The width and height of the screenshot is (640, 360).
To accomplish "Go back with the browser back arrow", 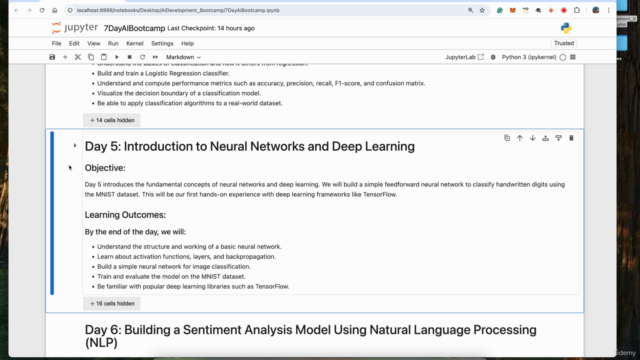I will pos(16,10).
